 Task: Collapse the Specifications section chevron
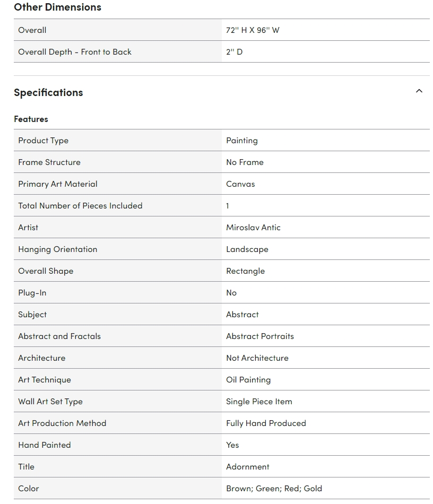point(419,91)
